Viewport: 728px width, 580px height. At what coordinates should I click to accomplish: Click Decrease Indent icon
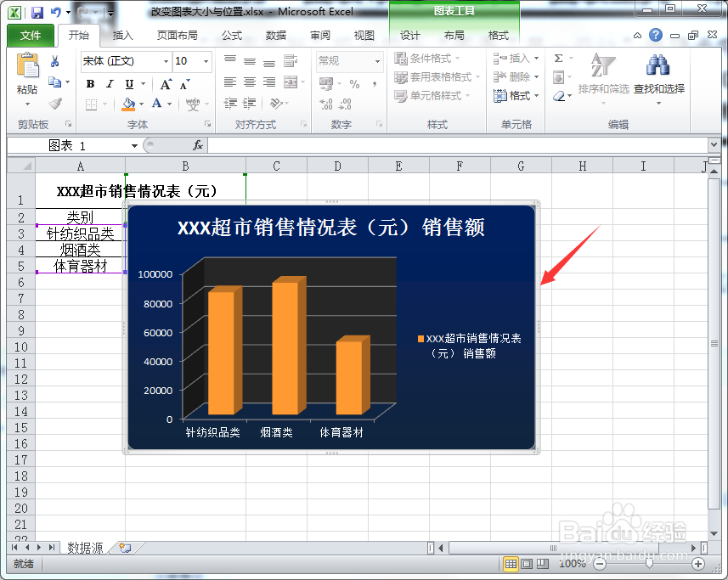coord(230,103)
